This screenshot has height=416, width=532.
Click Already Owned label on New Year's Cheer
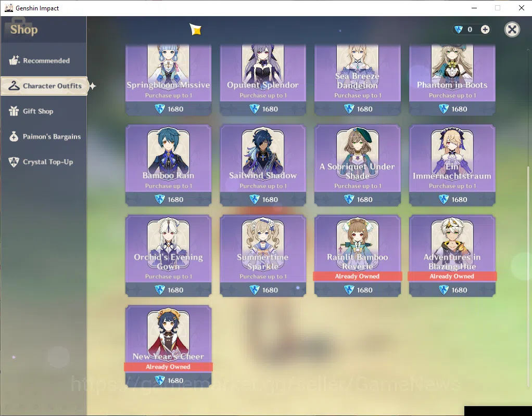coord(168,367)
